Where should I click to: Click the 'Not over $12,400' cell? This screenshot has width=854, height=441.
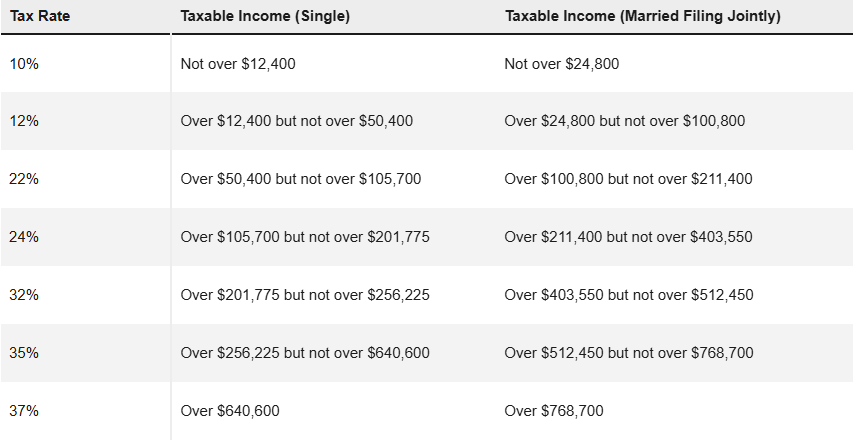click(x=238, y=64)
